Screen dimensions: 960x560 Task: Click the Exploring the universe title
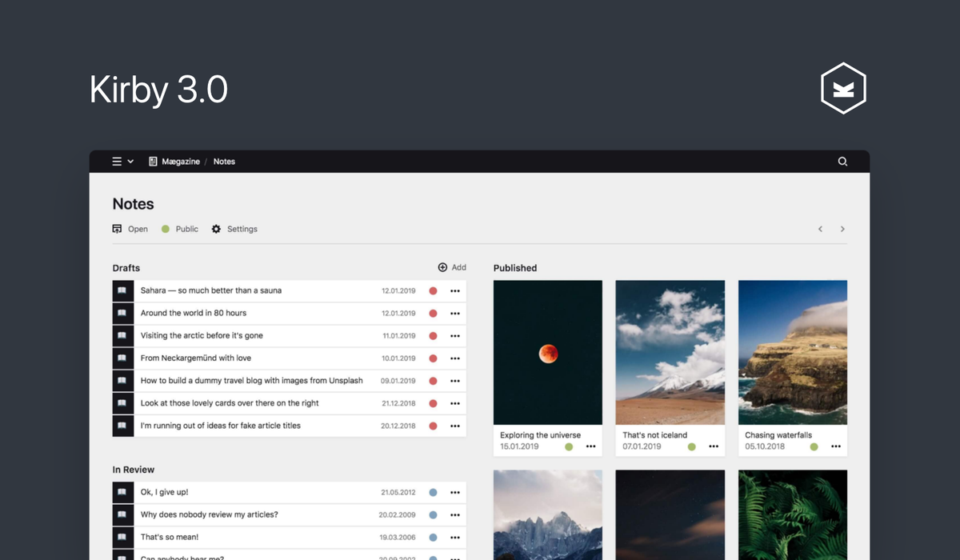click(x=541, y=435)
